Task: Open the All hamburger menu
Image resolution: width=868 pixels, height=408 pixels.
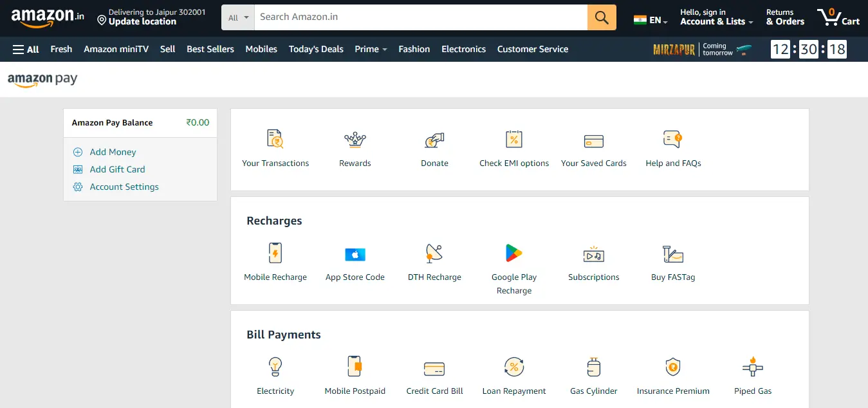Action: coord(26,49)
